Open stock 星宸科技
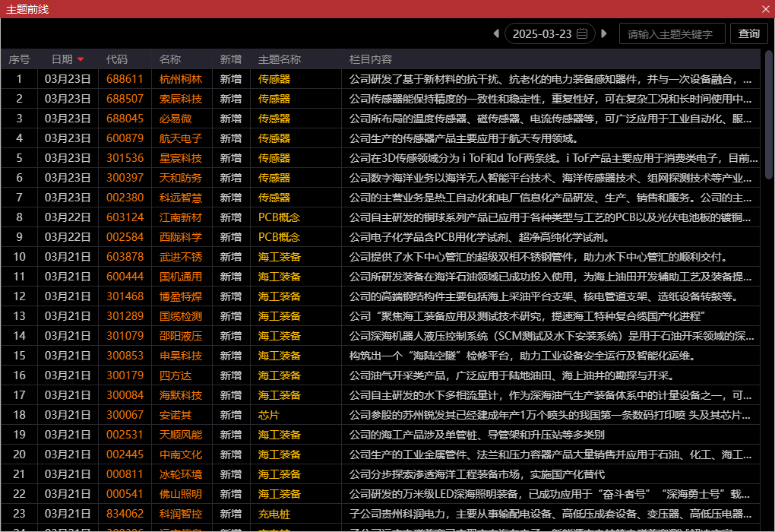 180,158
